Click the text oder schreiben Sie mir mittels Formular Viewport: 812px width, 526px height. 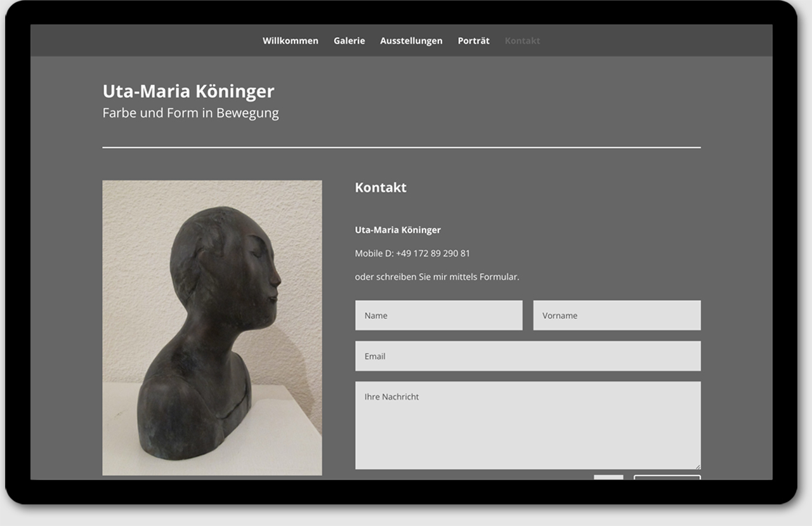437,277
